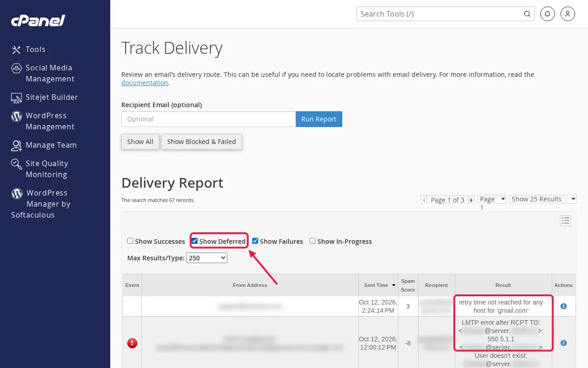This screenshot has width=588, height=368.
Task: Click the Tools wrench icon
Action: click(17, 50)
